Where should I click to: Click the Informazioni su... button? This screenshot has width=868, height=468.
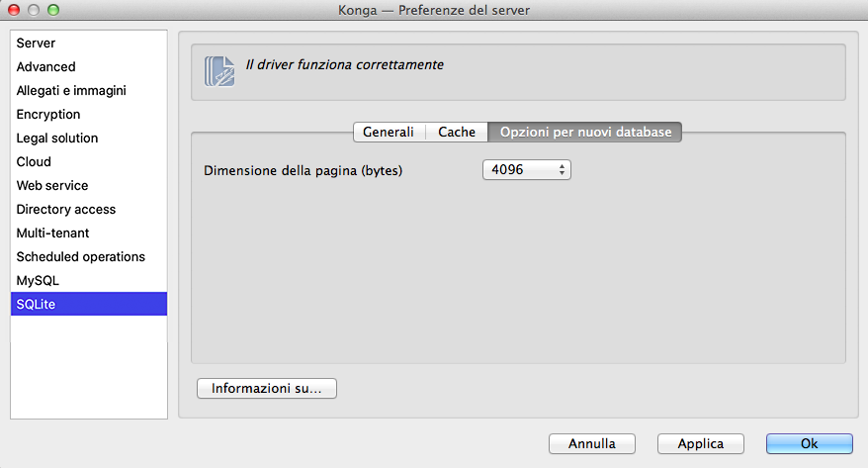tap(267, 389)
